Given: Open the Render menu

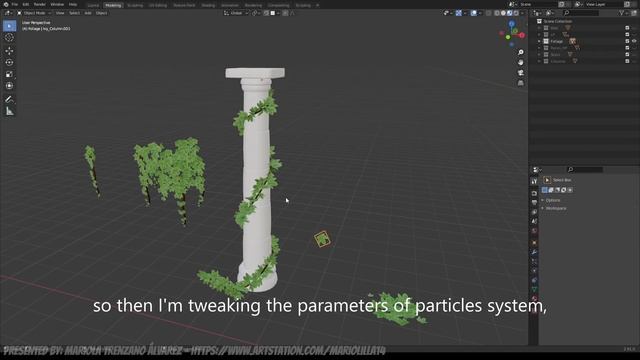Looking at the screenshot, I should [40, 4].
